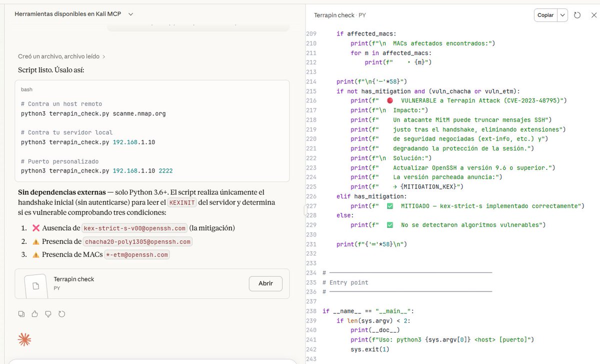Click line 219 'Un atacante MitM puede truncar' print
This screenshot has height=364, width=600.
click(450, 119)
